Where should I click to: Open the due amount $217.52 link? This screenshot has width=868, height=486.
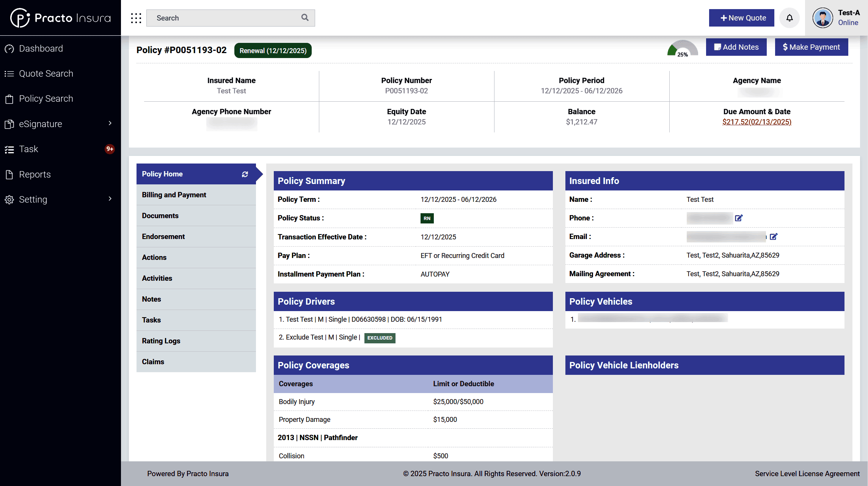[757, 122]
